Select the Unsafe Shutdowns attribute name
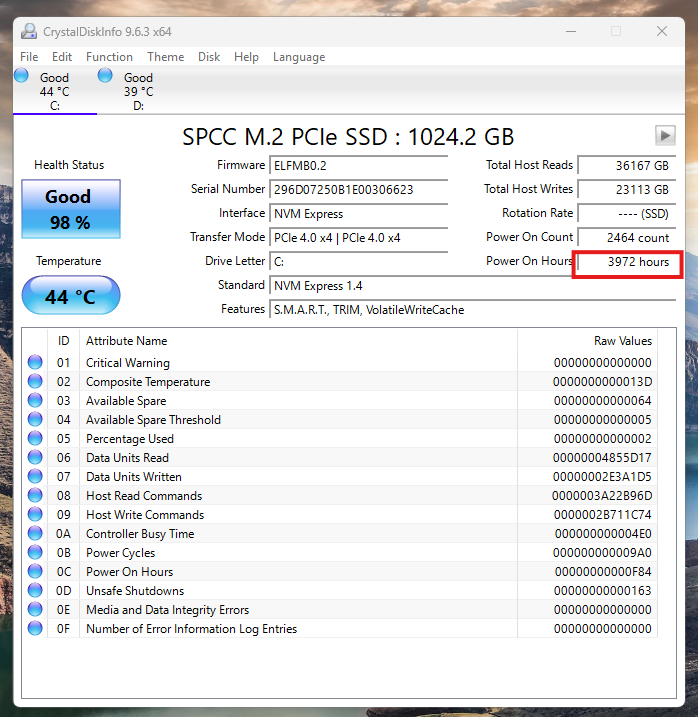 [135, 591]
